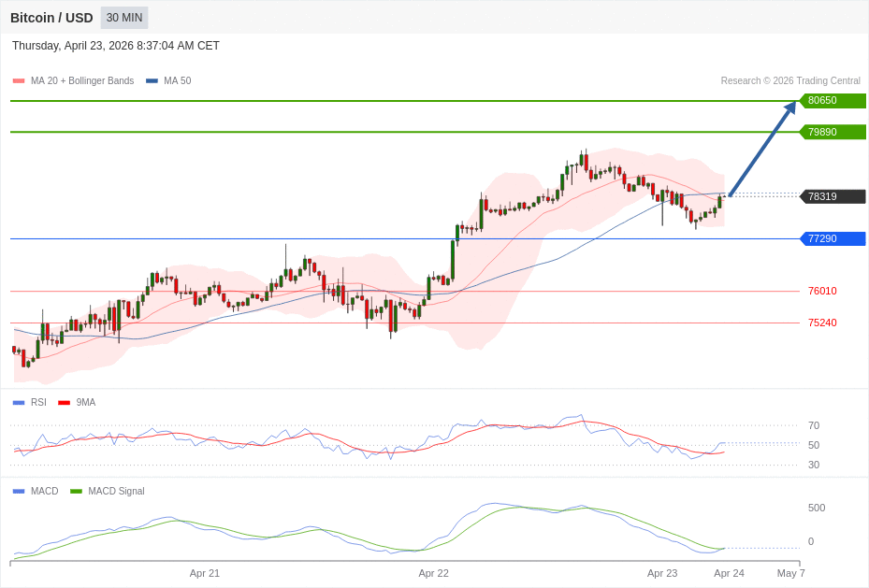Click the red 9MA legend marker
Viewport: 869px width, 588px height.
(x=64, y=403)
